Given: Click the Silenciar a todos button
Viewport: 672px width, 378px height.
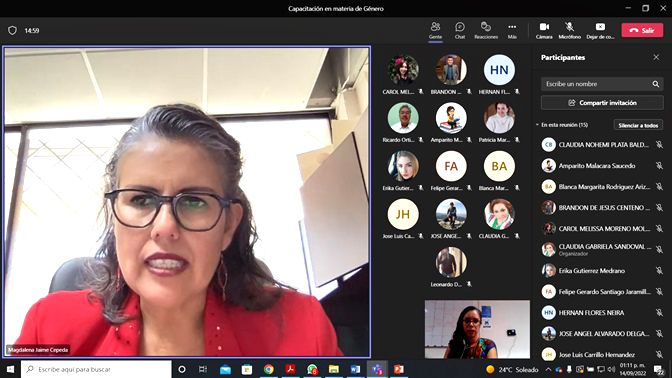Looking at the screenshot, I should [x=638, y=125].
